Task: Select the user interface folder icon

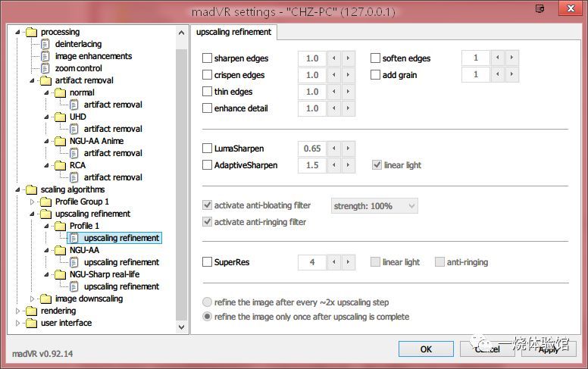Action: (32, 323)
